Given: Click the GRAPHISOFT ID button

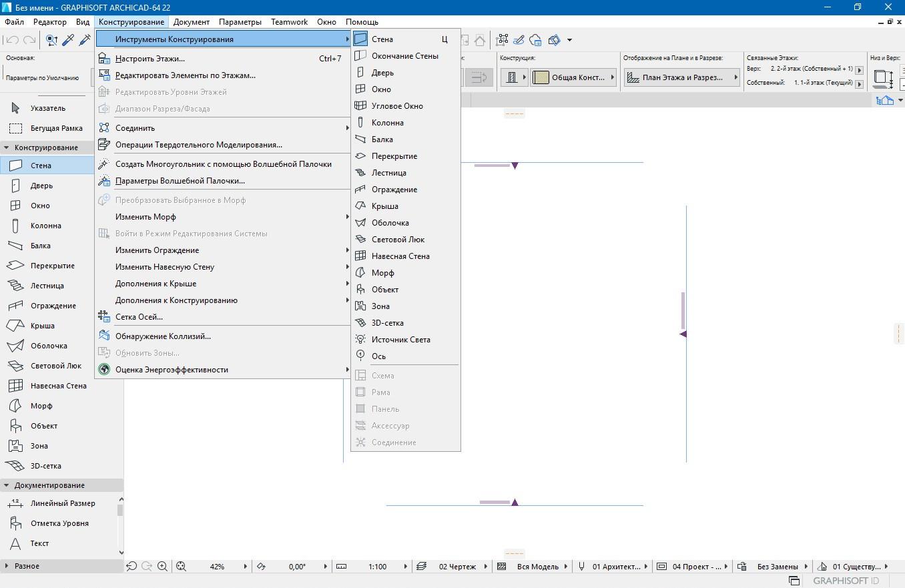Looking at the screenshot, I should tap(845, 581).
